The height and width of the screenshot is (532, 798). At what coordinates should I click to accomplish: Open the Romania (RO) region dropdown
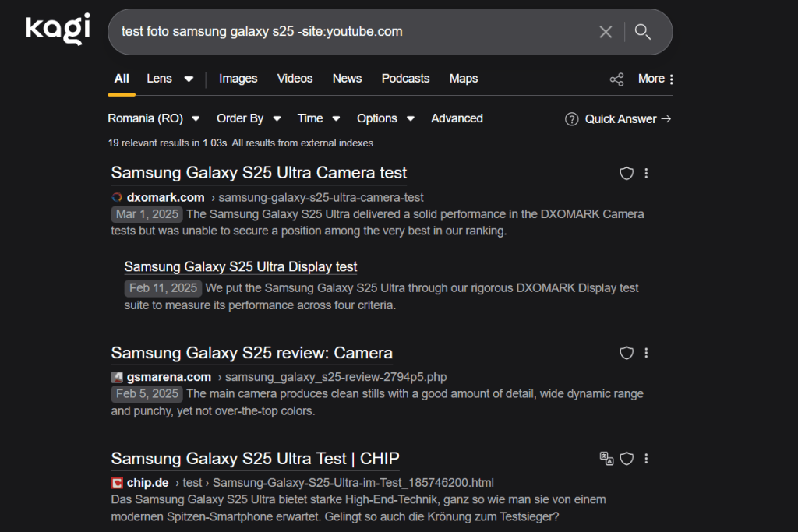click(x=154, y=118)
